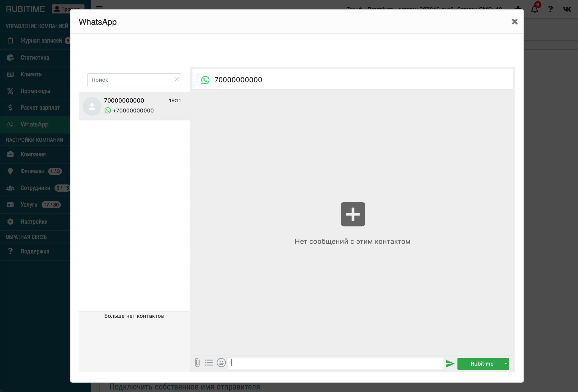Go to Промокоды menu item
This screenshot has height=392, width=578.
pyautogui.click(x=35, y=91)
